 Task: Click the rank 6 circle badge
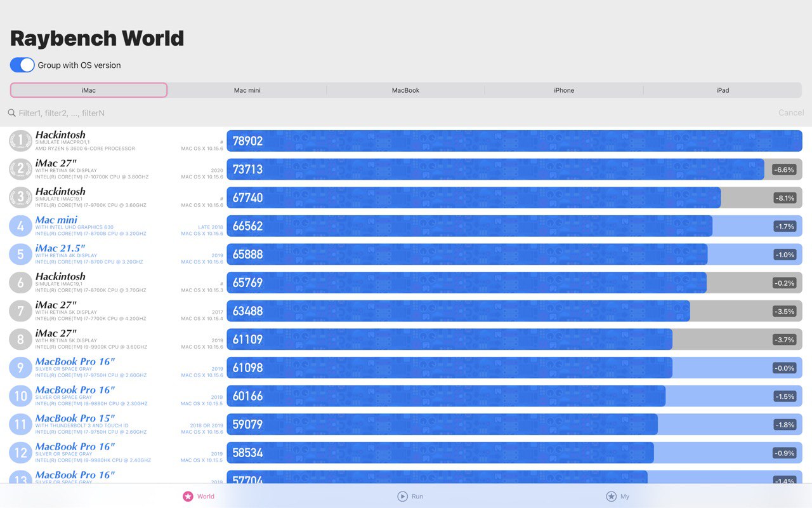20,283
